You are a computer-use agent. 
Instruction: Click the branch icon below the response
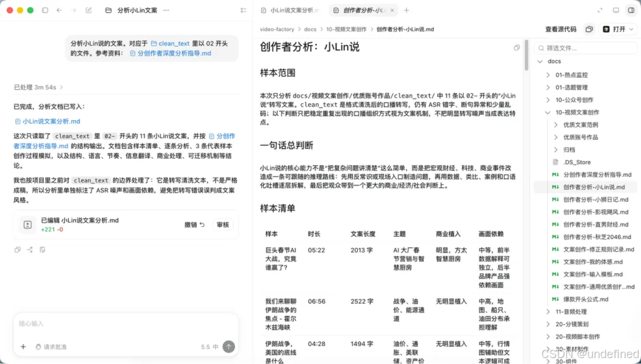(30, 250)
